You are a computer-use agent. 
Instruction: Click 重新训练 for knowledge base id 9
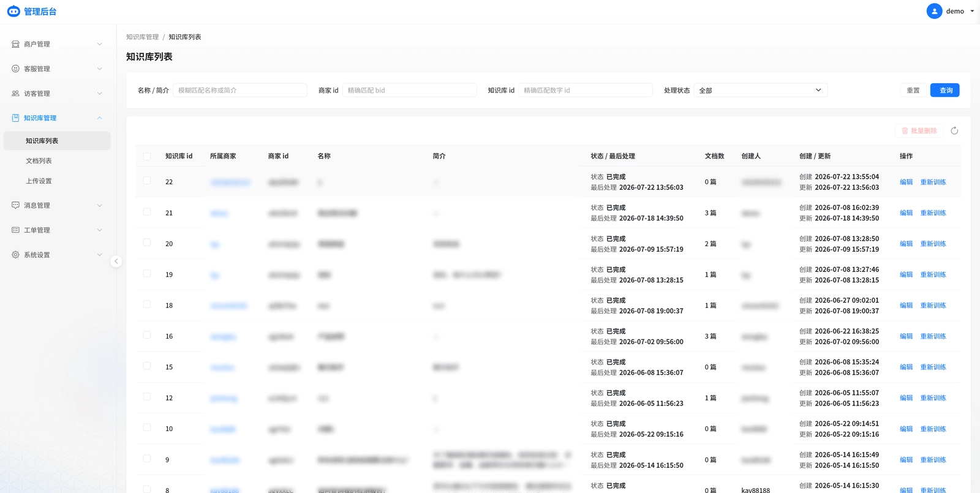[x=933, y=460]
